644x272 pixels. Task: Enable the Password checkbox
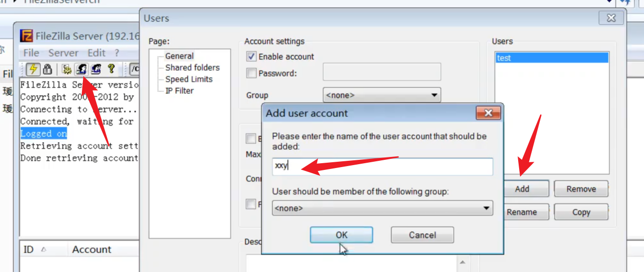coord(251,74)
